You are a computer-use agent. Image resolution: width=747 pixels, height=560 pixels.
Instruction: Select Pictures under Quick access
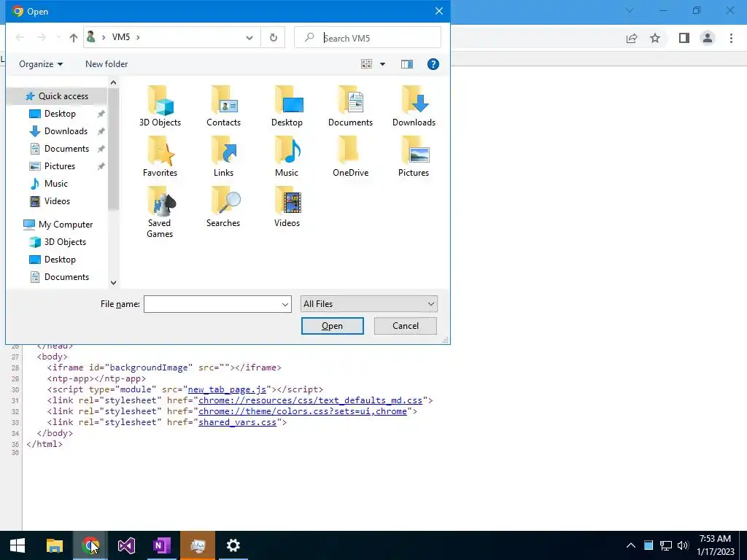point(60,166)
